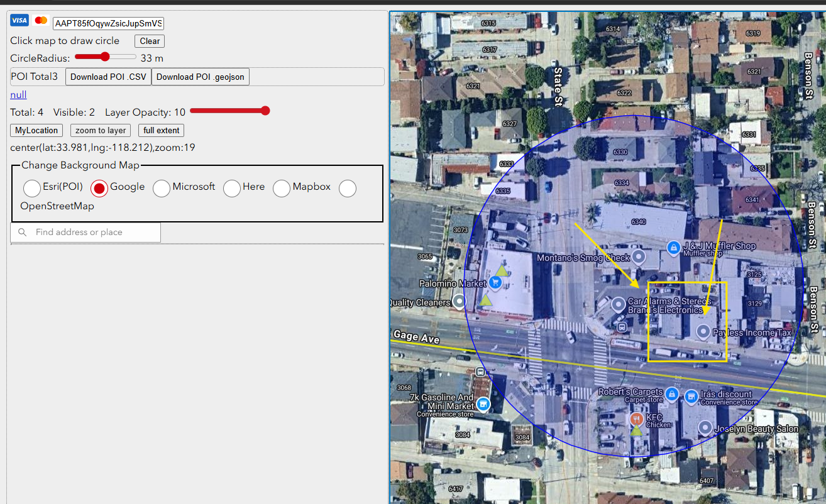Click Ira's discount store marker

[691, 397]
